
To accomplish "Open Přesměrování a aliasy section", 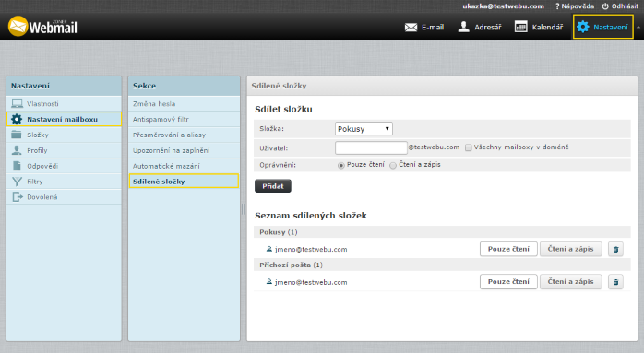I will pyautogui.click(x=184, y=135).
